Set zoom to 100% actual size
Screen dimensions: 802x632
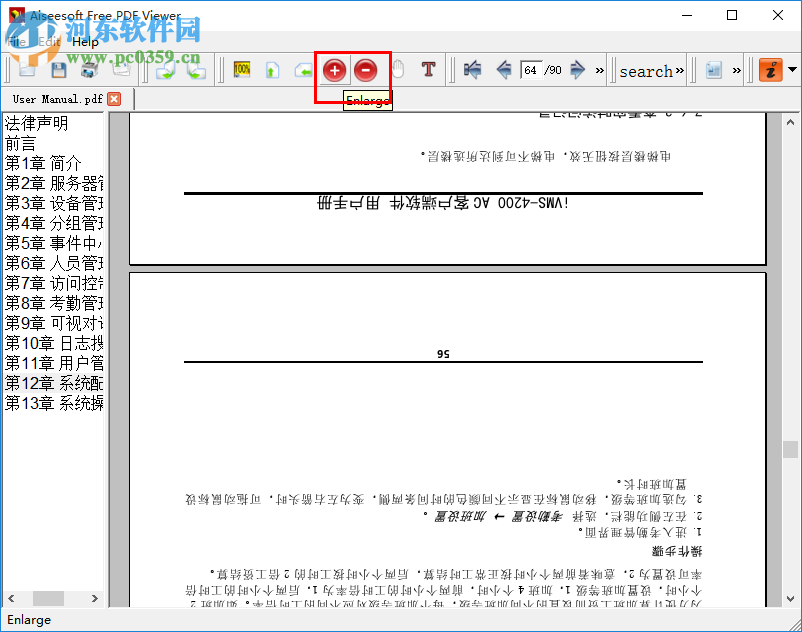pyautogui.click(x=241, y=70)
